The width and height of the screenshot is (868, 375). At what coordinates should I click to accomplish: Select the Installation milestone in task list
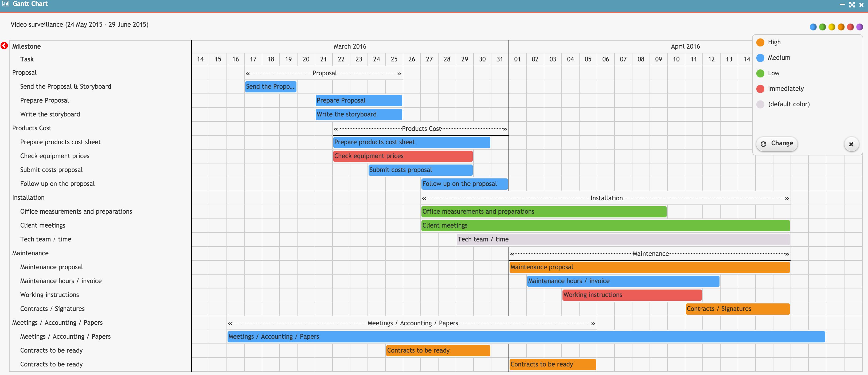click(28, 197)
